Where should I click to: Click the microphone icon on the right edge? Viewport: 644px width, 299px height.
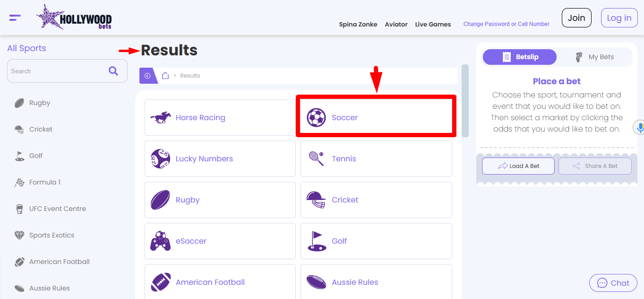[x=640, y=127]
